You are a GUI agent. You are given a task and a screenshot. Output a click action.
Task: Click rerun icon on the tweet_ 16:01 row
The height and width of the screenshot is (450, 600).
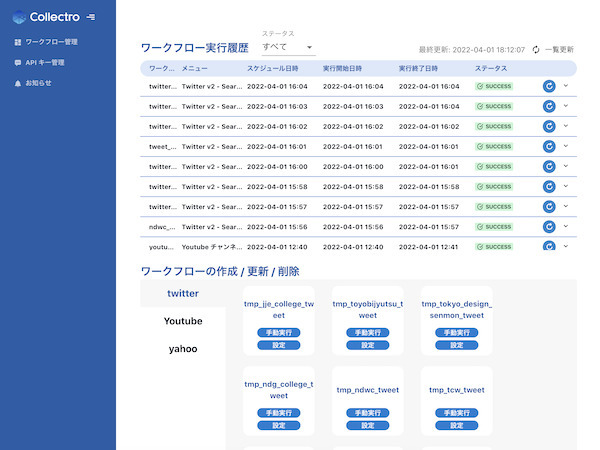coord(549,146)
